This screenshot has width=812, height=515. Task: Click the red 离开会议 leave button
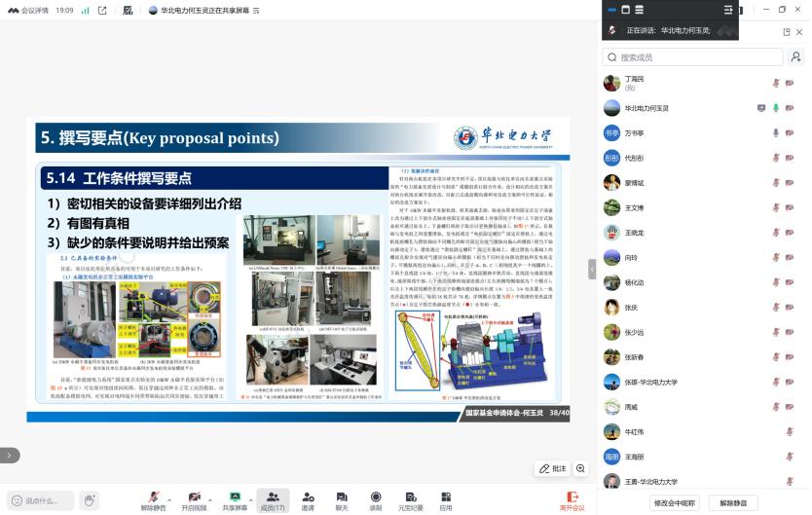pos(572,499)
